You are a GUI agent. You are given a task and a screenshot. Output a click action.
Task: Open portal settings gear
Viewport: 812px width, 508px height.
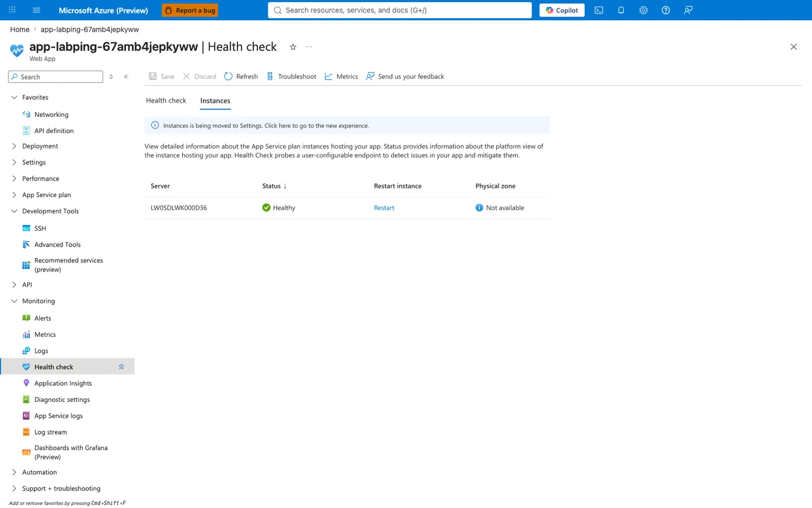tap(643, 10)
